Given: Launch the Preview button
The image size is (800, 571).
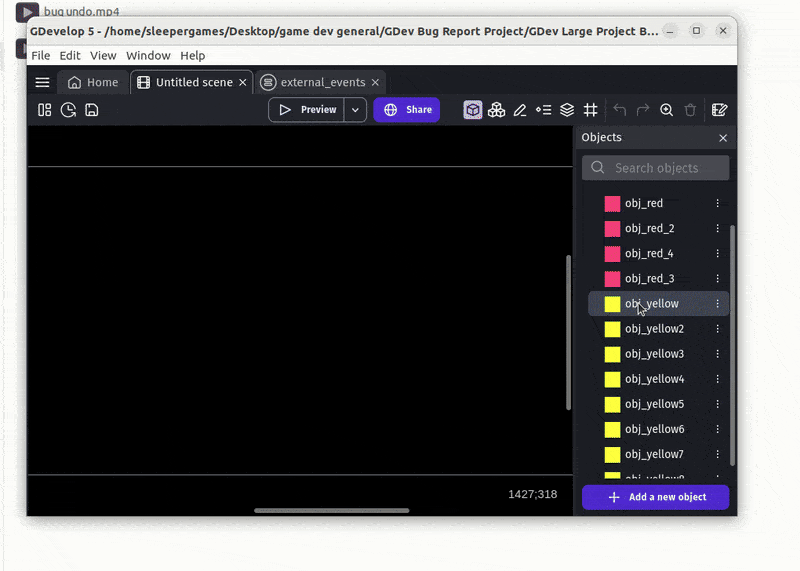Looking at the screenshot, I should [307, 110].
